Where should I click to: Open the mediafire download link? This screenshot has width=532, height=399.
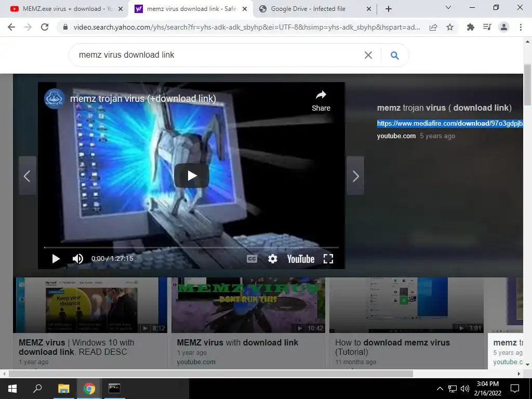click(450, 124)
